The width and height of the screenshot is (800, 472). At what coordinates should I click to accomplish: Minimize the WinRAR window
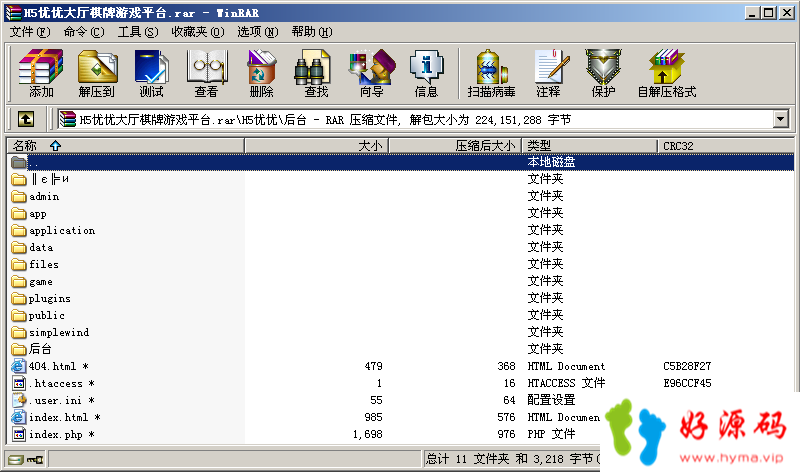pyautogui.click(x=751, y=13)
